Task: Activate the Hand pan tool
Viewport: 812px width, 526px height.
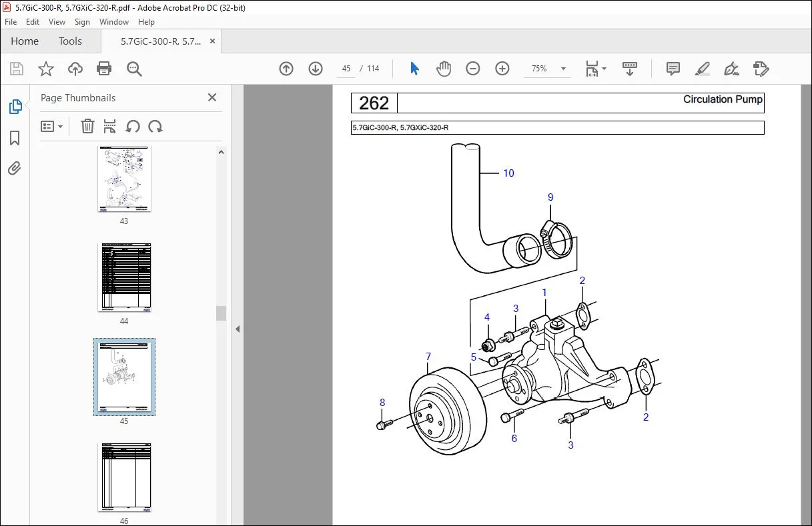Action: click(444, 69)
